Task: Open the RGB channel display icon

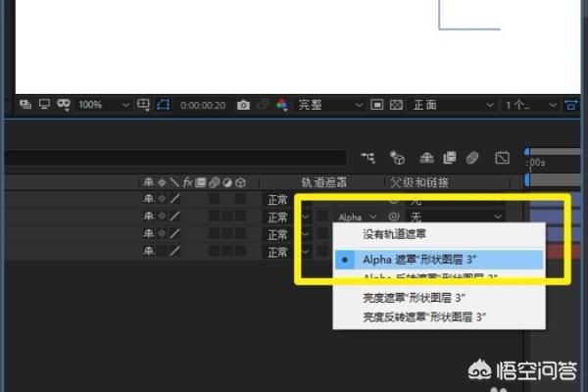Action: click(282, 105)
